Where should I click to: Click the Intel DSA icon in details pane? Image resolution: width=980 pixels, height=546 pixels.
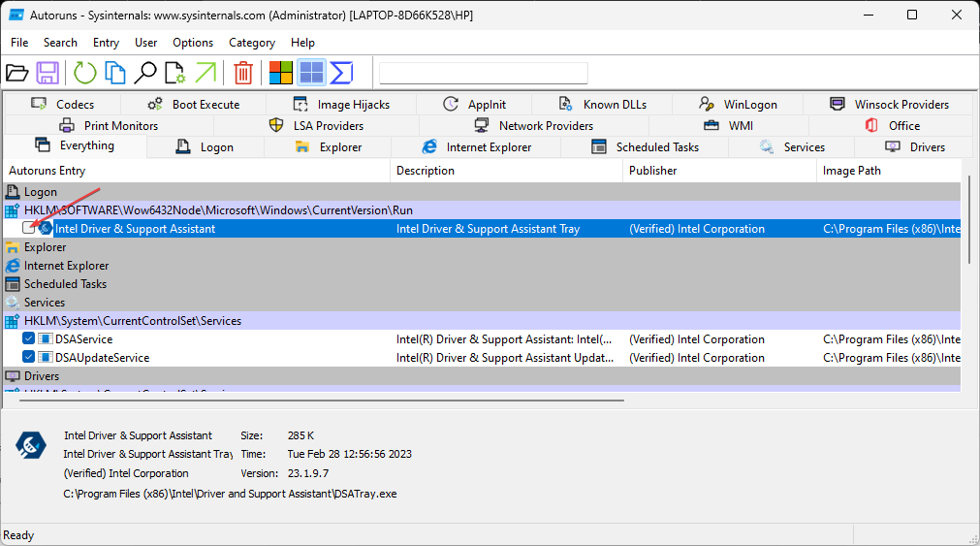(x=31, y=445)
